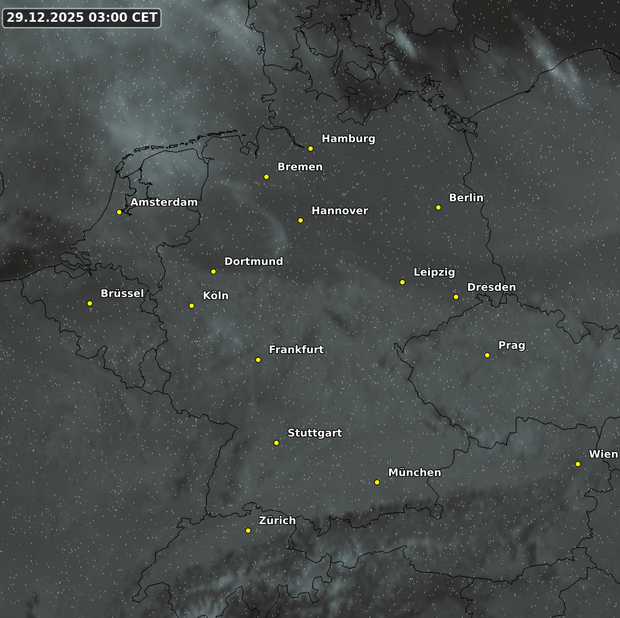Select the Amsterdam yellow location dot
The width and height of the screenshot is (620, 618).
coord(119,211)
